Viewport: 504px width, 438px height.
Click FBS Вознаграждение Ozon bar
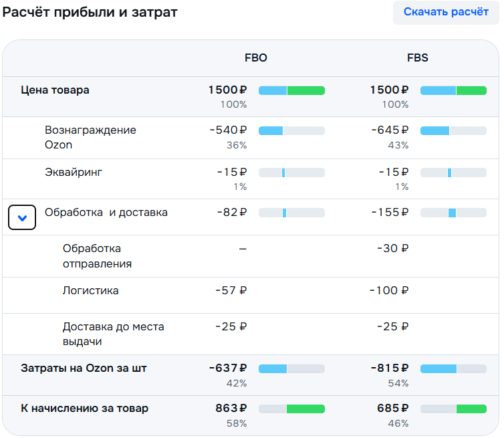click(x=453, y=130)
